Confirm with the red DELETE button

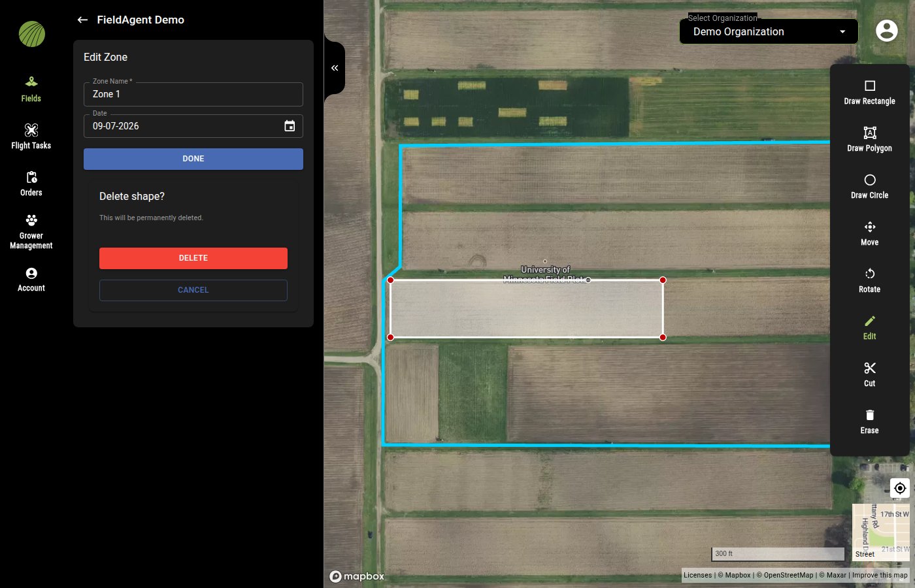coord(193,258)
